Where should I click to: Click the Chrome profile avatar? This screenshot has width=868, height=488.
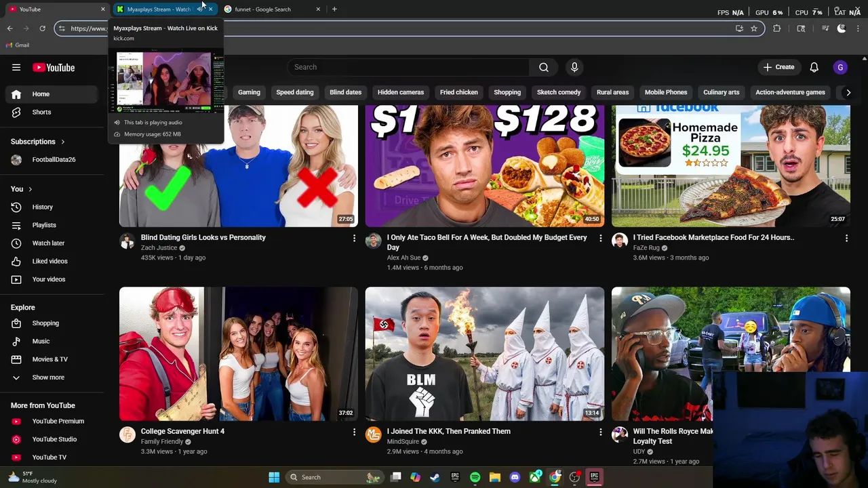[x=842, y=28]
